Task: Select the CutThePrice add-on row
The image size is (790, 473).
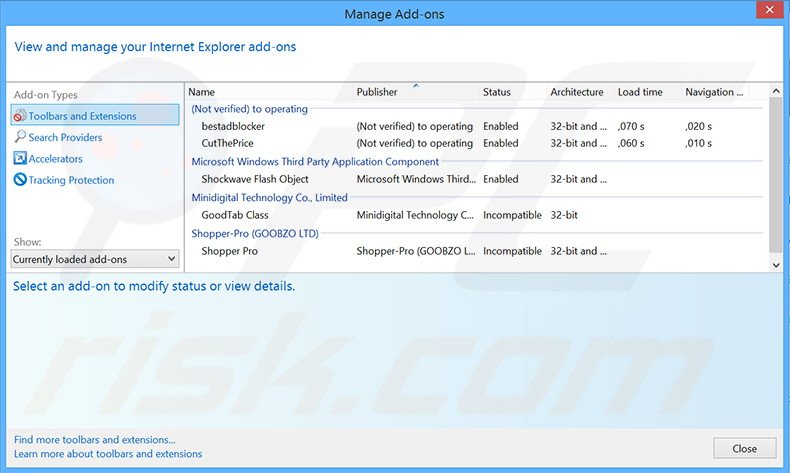Action: tap(475, 143)
